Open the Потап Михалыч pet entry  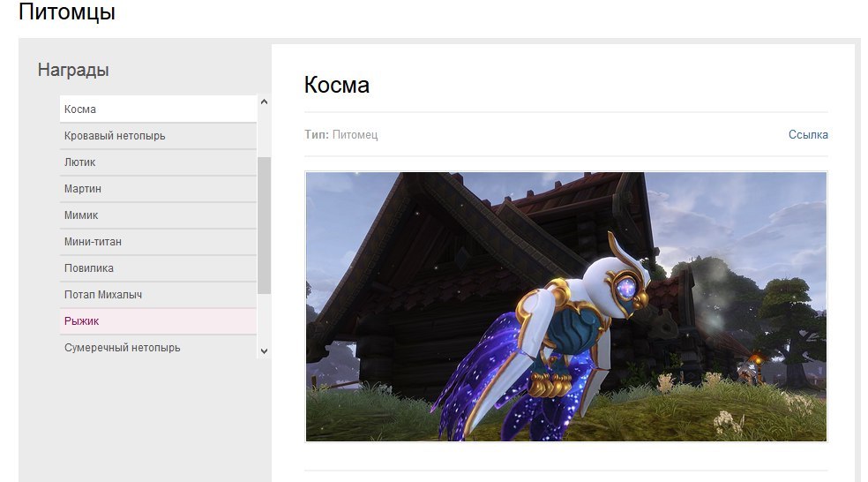pyautogui.click(x=157, y=295)
